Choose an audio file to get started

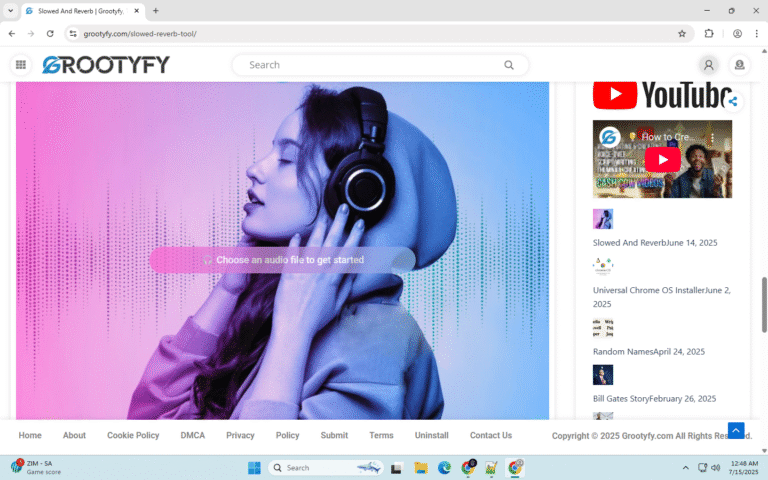click(x=282, y=260)
